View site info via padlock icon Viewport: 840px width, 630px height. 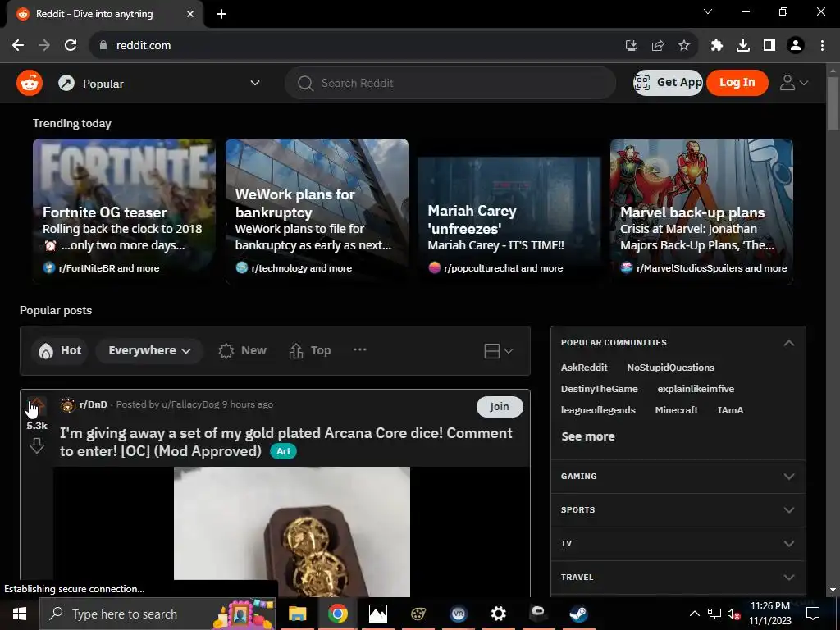click(103, 46)
